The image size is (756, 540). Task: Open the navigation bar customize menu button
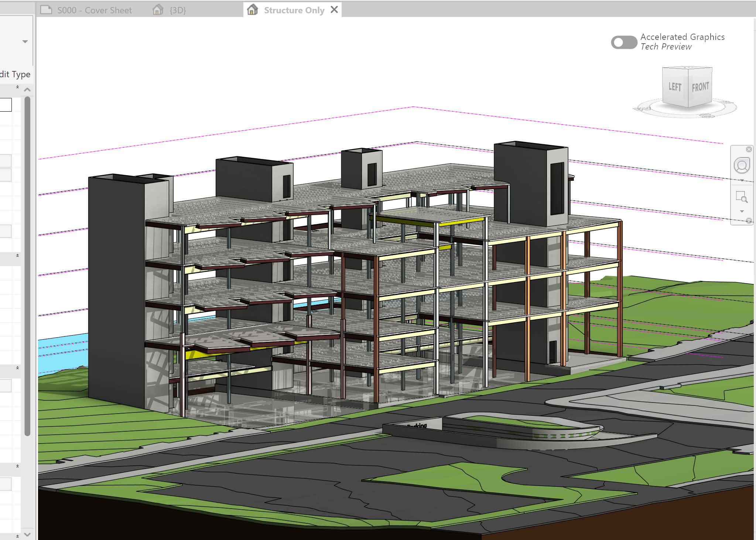point(749,221)
